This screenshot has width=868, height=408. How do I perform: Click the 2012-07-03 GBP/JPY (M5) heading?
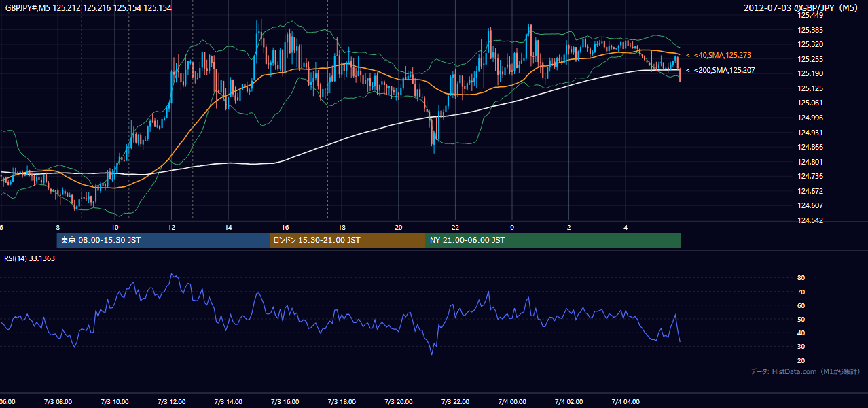pos(802,7)
